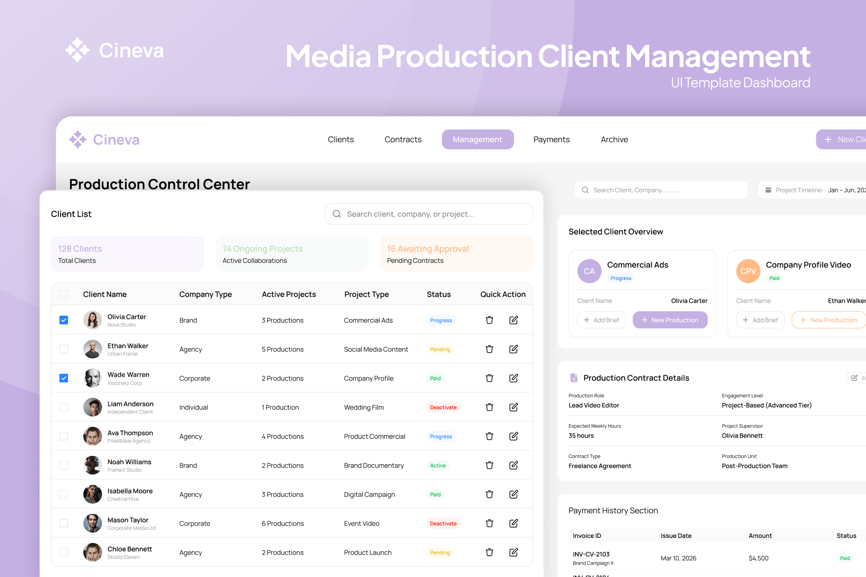Select the 16 Awaiting Approval card
Screen dimensions: 866x577
(x=456, y=254)
